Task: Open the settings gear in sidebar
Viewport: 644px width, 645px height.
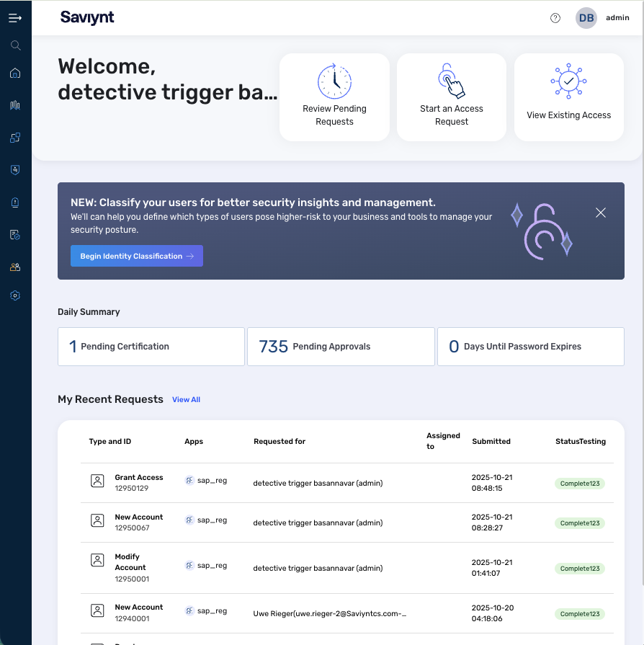Action: point(15,295)
